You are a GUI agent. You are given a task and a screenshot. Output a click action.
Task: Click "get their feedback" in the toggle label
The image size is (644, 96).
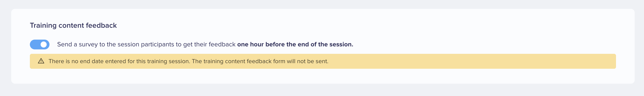[209, 44]
